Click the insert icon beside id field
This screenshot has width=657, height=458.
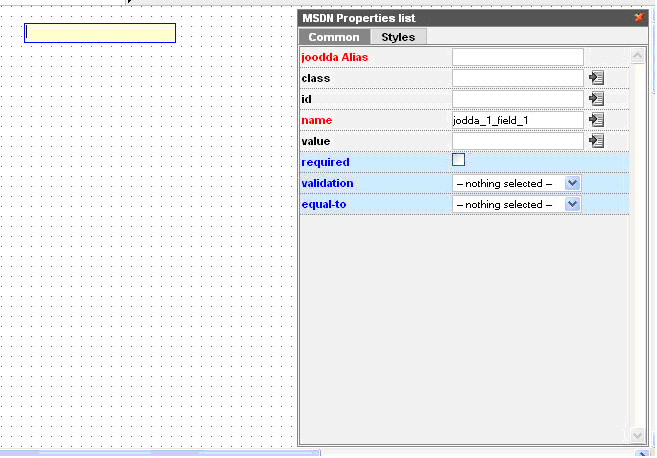click(596, 99)
